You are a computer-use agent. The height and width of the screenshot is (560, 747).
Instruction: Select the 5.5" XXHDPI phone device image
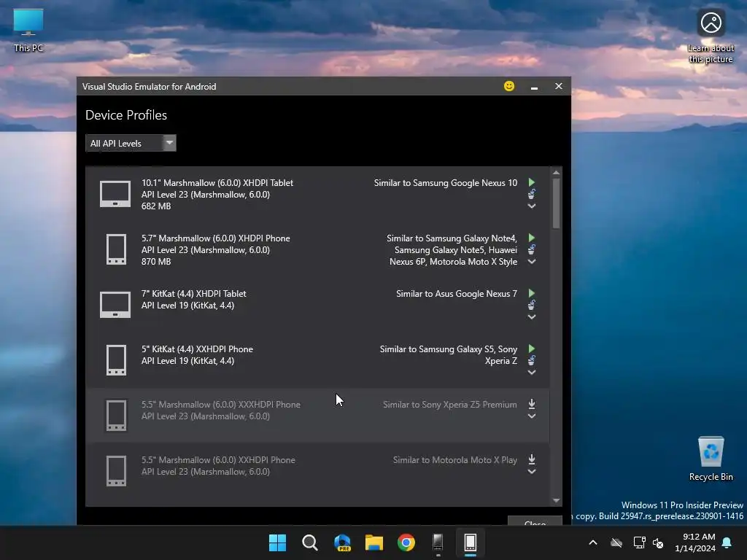coord(116,471)
